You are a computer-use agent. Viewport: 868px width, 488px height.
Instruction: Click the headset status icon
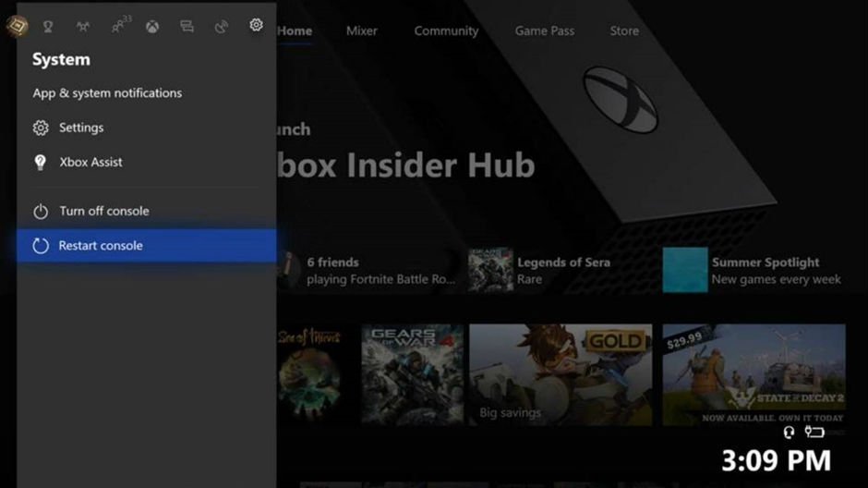[x=790, y=432]
